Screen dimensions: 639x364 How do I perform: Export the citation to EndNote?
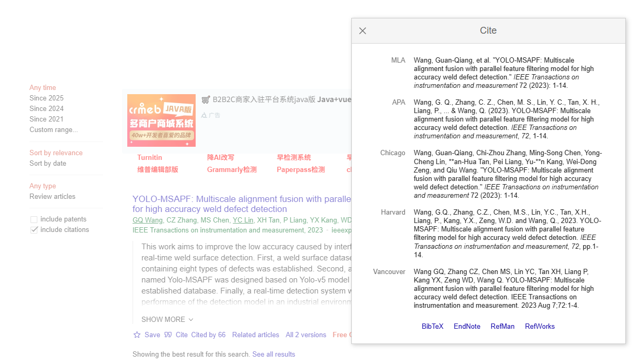466,326
